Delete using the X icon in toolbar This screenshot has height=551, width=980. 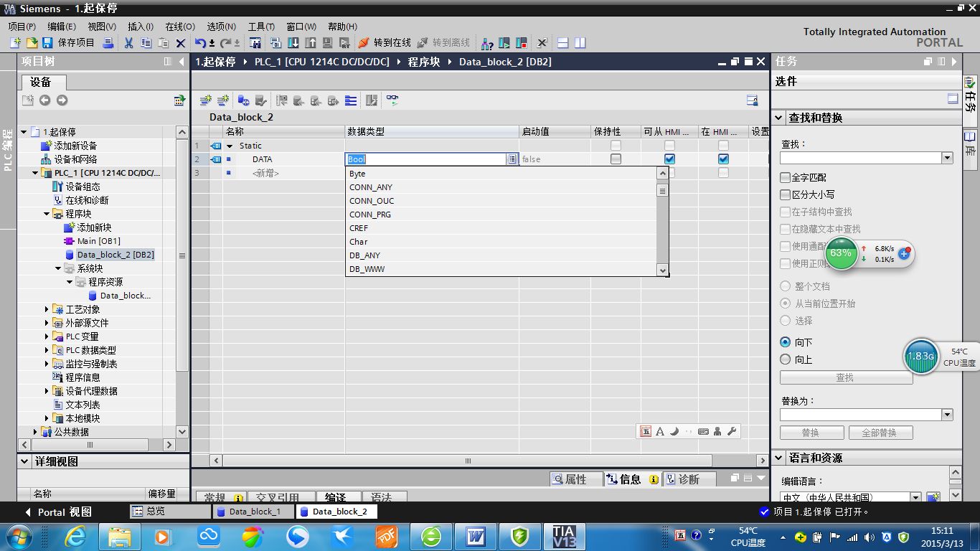click(x=181, y=43)
